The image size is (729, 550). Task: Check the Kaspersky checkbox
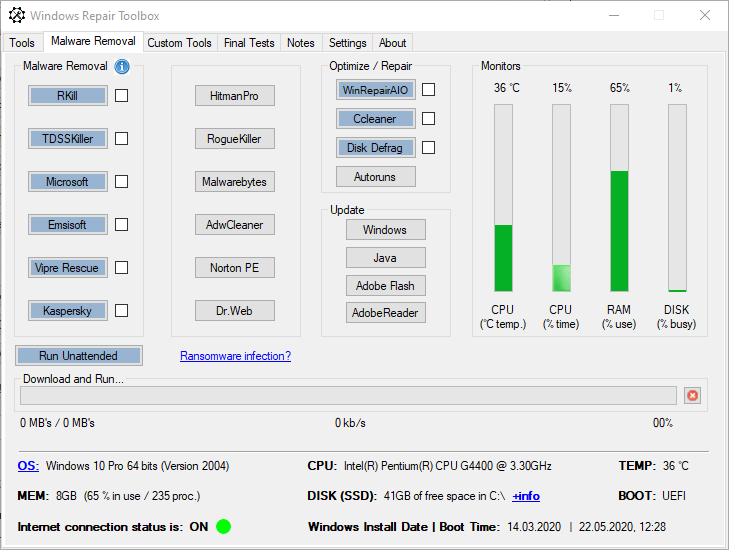pyautogui.click(x=121, y=311)
